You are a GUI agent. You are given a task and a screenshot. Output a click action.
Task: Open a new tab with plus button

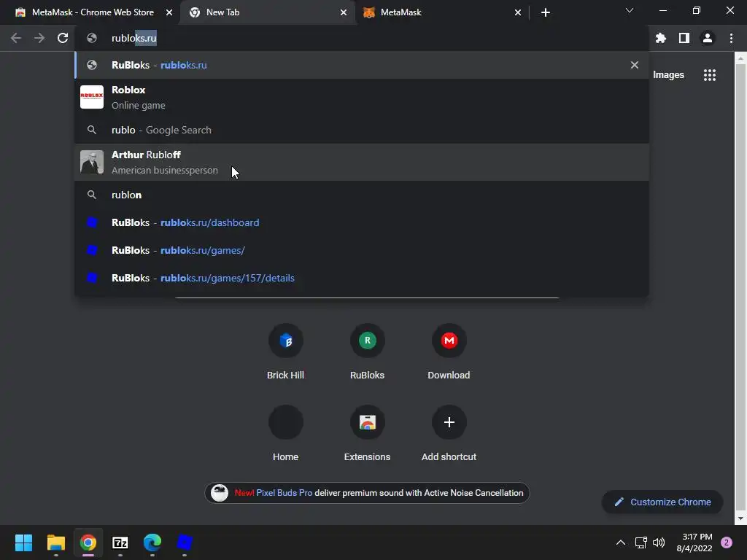pos(546,12)
